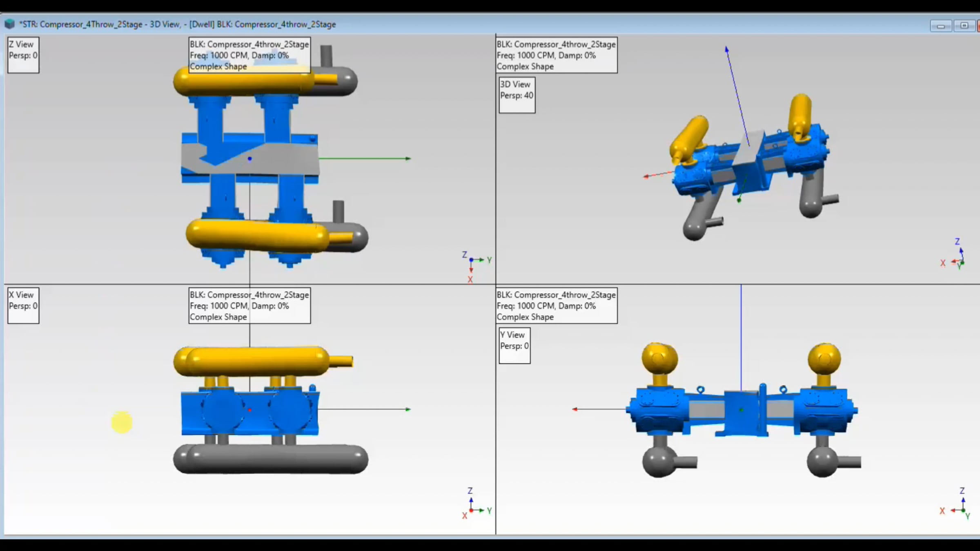The image size is (980, 551).
Task: Restore down the 3D View window
Action: coord(964,26)
